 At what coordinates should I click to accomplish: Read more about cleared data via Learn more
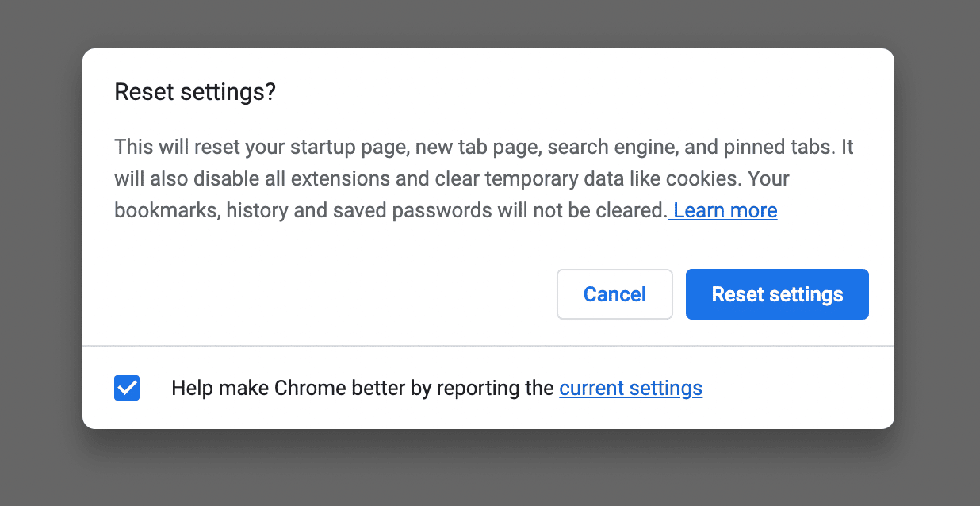(723, 210)
